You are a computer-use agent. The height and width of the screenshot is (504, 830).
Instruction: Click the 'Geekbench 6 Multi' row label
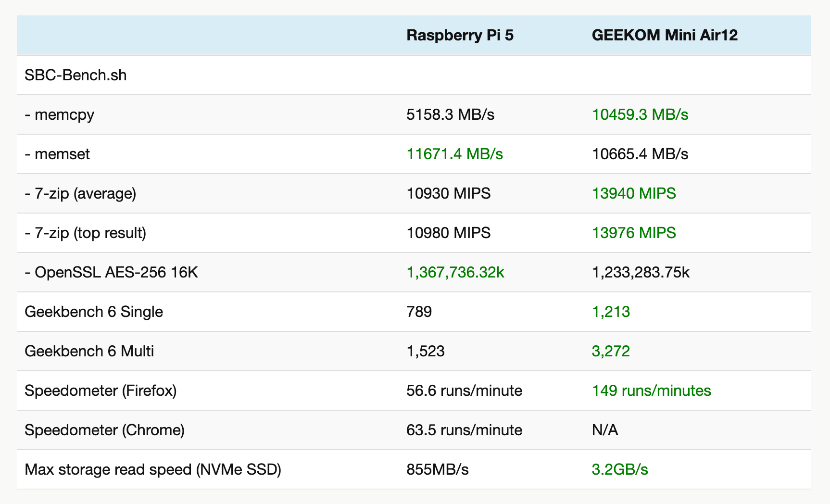[x=89, y=351]
